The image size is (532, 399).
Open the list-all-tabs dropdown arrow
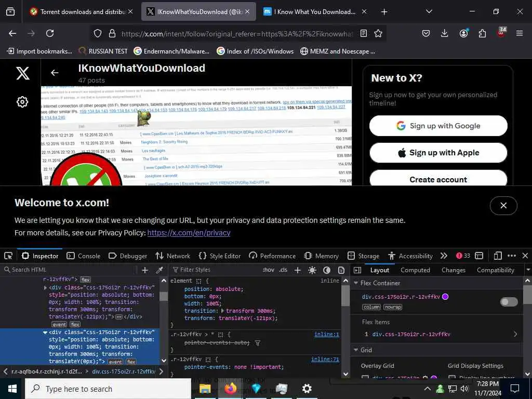[429, 11]
